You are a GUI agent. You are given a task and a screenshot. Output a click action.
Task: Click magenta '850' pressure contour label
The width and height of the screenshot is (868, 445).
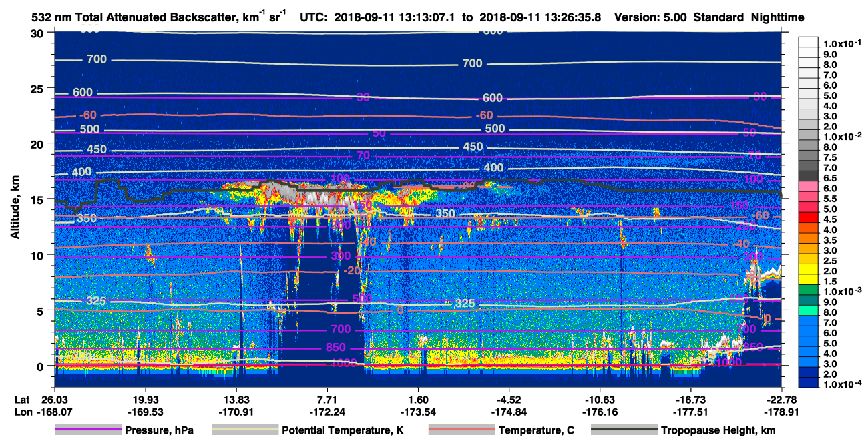click(x=336, y=348)
